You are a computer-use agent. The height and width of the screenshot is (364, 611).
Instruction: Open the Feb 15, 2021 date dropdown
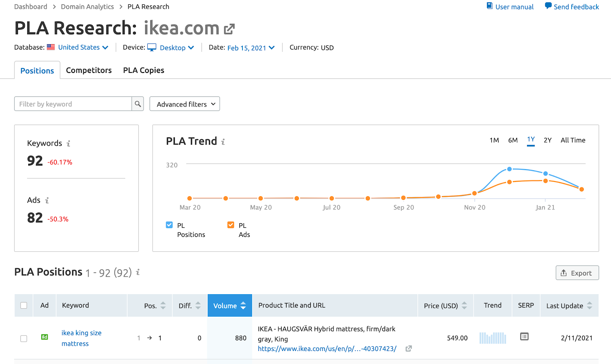[251, 48]
